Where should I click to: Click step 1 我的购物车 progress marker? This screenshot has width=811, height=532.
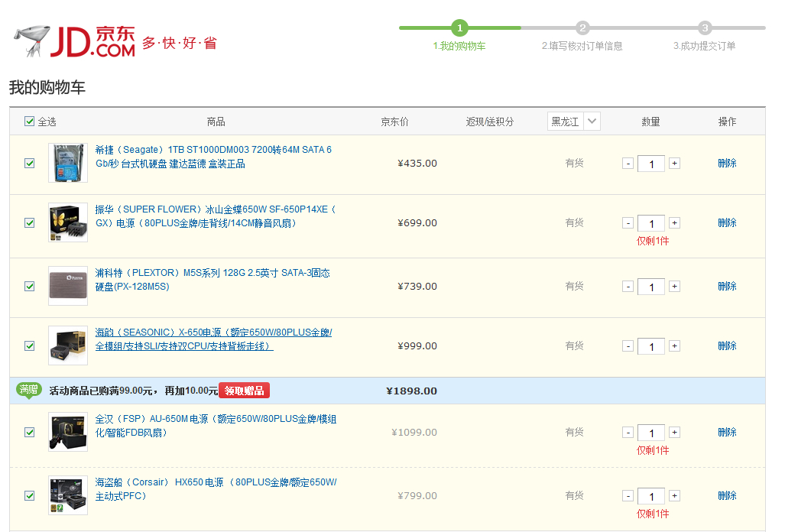tap(459, 28)
